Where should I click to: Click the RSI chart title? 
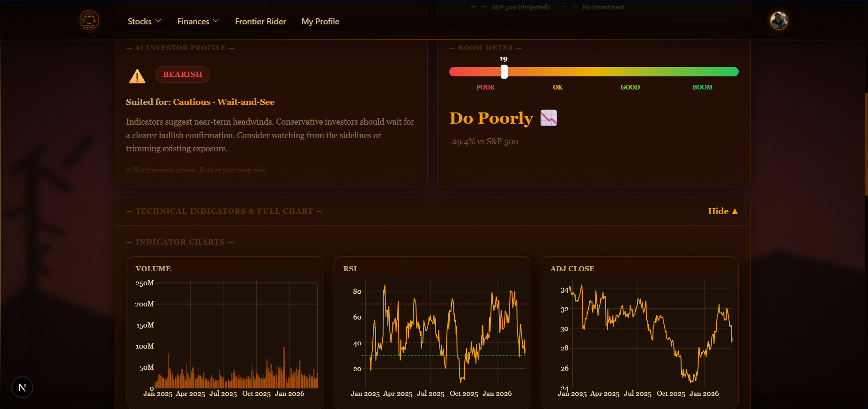350,269
